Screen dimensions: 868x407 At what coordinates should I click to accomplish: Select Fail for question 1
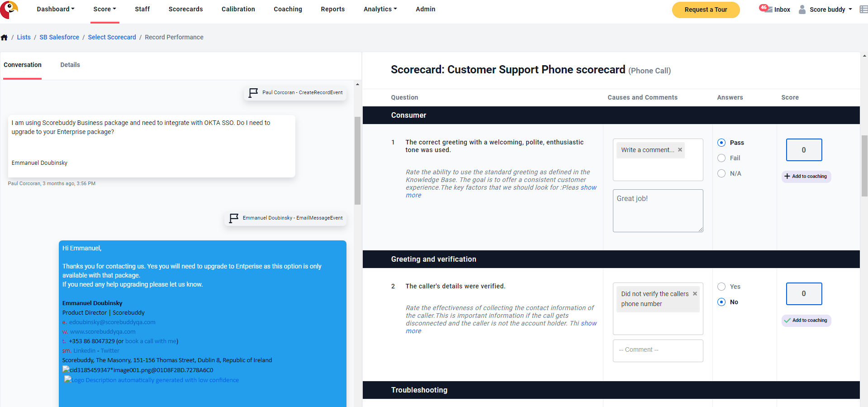point(721,158)
